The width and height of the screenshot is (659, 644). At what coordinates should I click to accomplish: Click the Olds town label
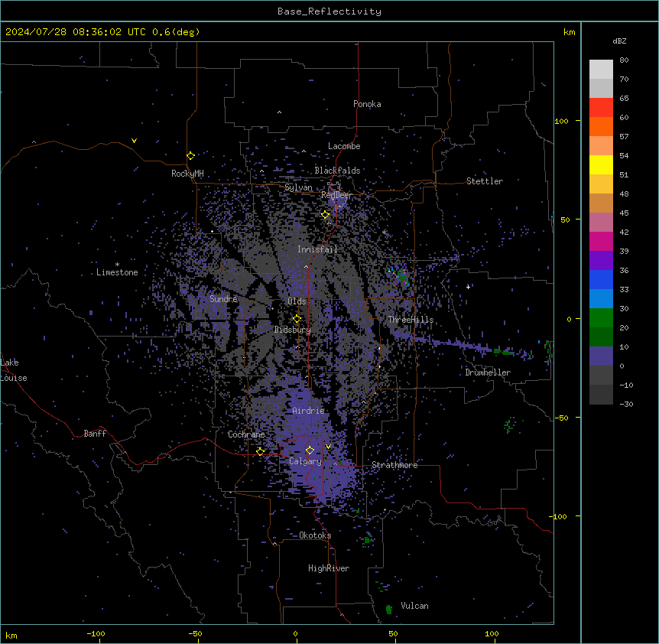(297, 301)
